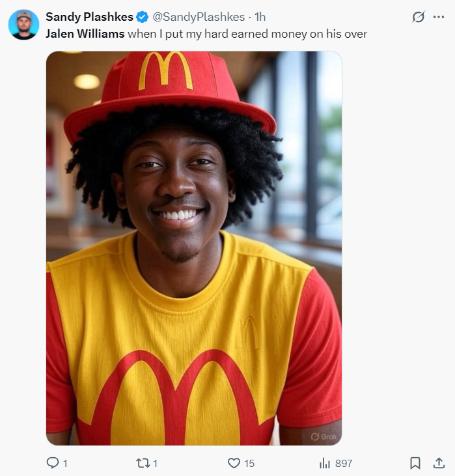Screen dimensions: 455x476
Task: Bookmark this tweet
Action: 415,463
